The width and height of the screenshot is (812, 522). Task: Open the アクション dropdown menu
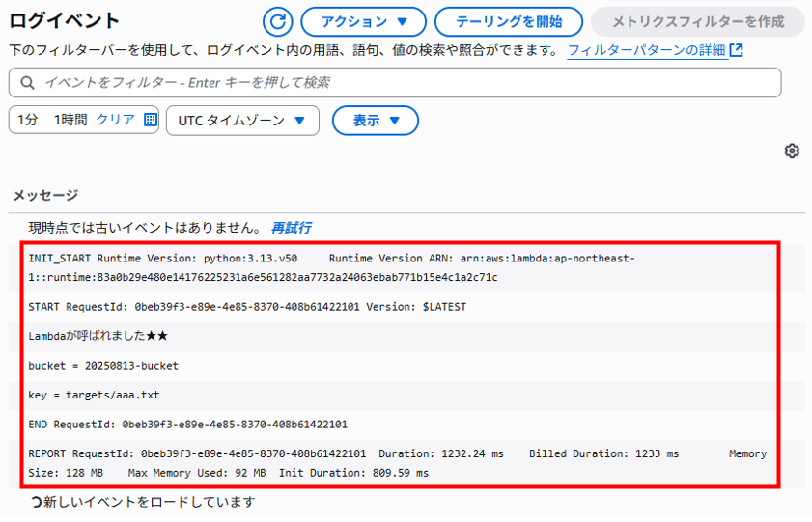[x=364, y=22]
